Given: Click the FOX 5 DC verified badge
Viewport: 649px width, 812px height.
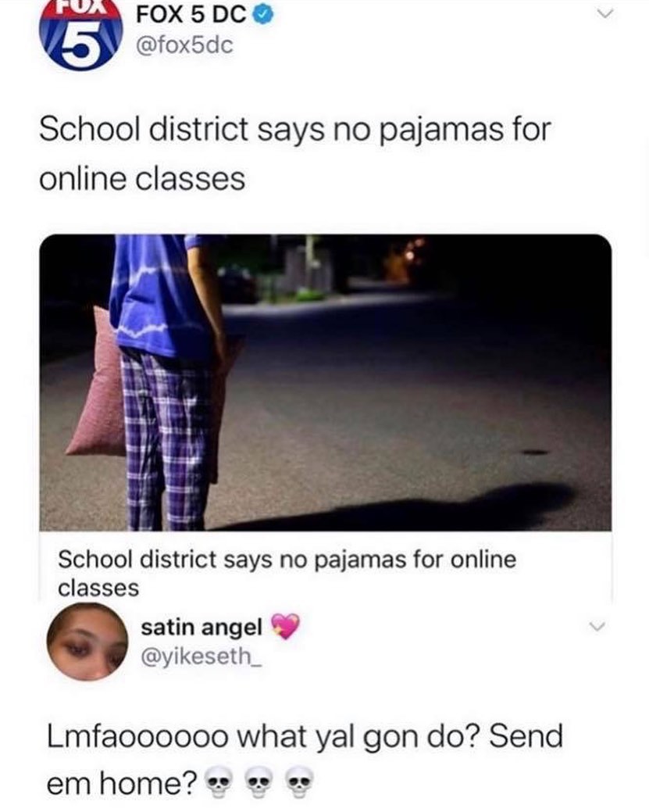Looking at the screenshot, I should 263,16.
